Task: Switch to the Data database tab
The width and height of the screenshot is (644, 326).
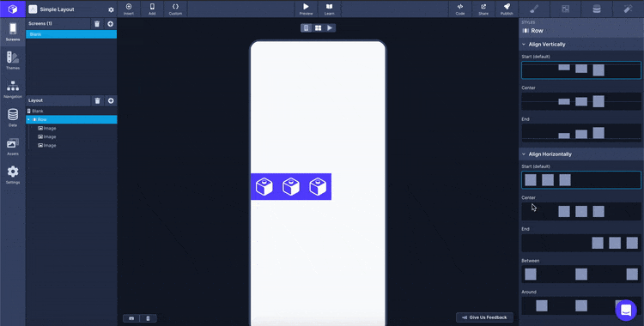Action: (x=597, y=9)
